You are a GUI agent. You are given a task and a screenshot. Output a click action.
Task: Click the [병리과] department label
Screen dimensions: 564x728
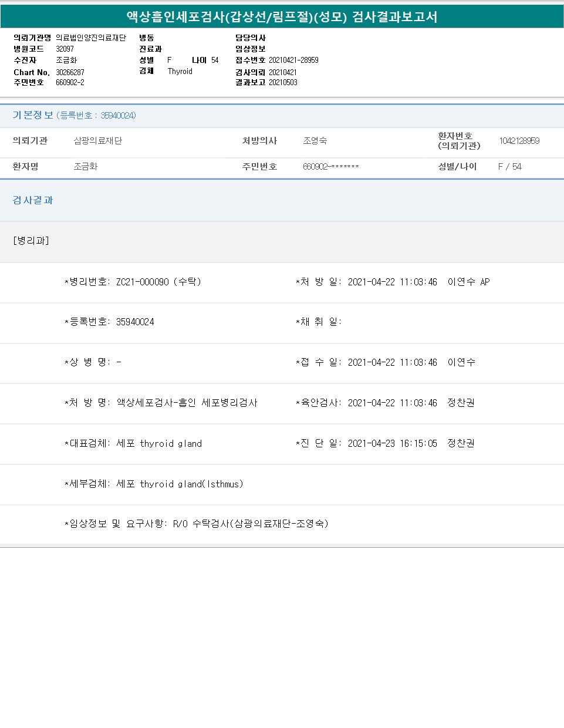31,241
